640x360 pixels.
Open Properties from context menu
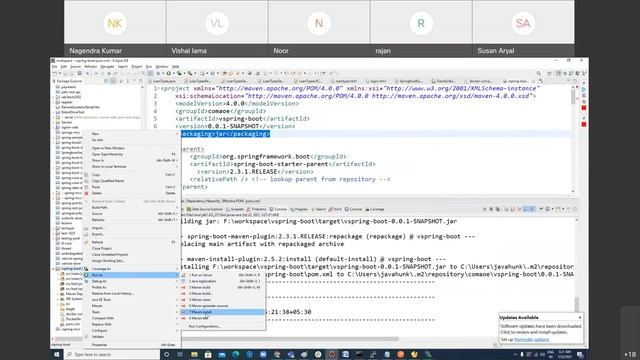[x=131, y=345]
